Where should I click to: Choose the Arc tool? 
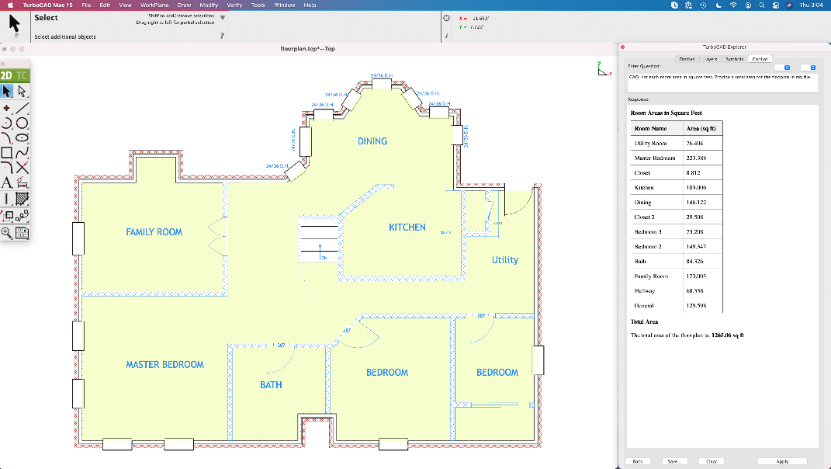click(x=7, y=123)
